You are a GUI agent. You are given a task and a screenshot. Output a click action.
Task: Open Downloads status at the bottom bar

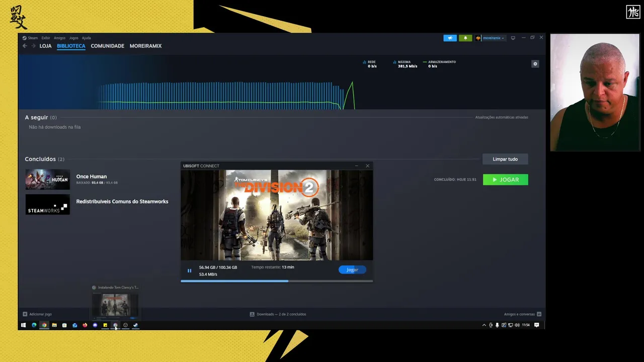[x=278, y=314]
